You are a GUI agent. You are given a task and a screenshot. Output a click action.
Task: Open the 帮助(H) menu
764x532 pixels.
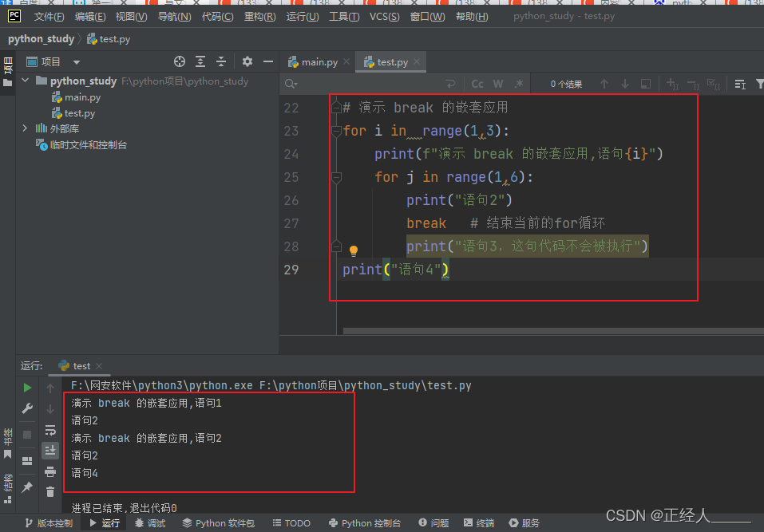point(472,17)
